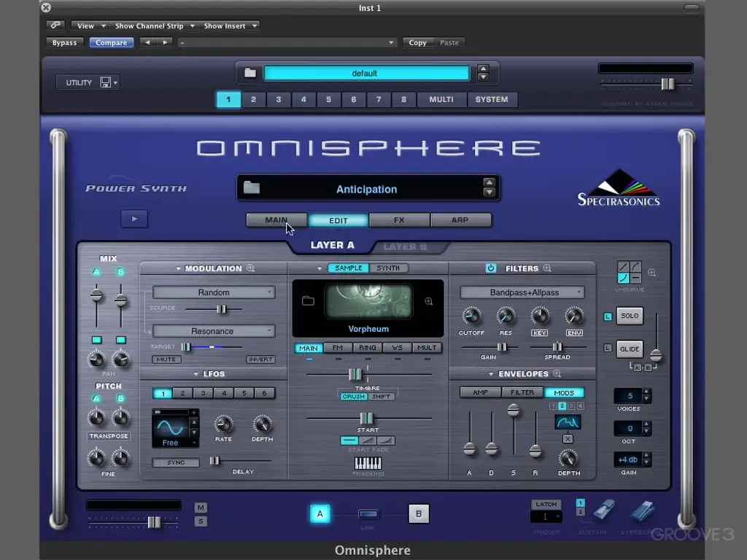Toggle the Solo button
Image resolution: width=747 pixels, height=560 pixels.
pyautogui.click(x=630, y=316)
